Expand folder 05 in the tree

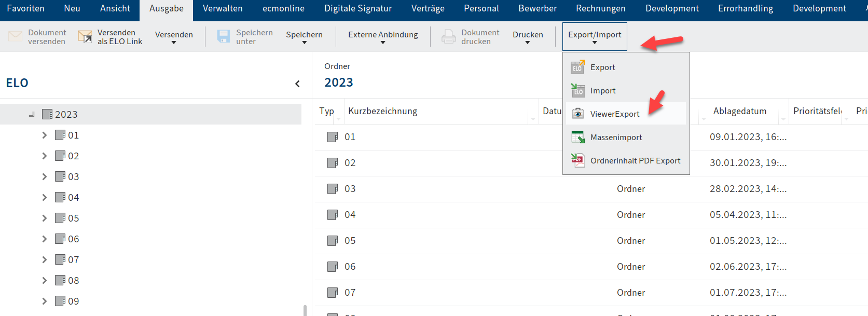point(45,218)
